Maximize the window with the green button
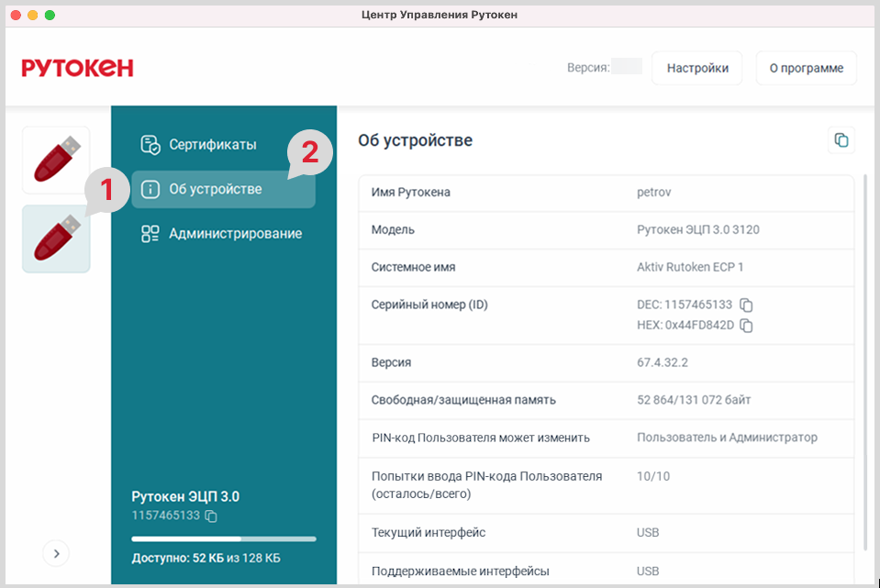The height and width of the screenshot is (588, 880). tap(50, 16)
